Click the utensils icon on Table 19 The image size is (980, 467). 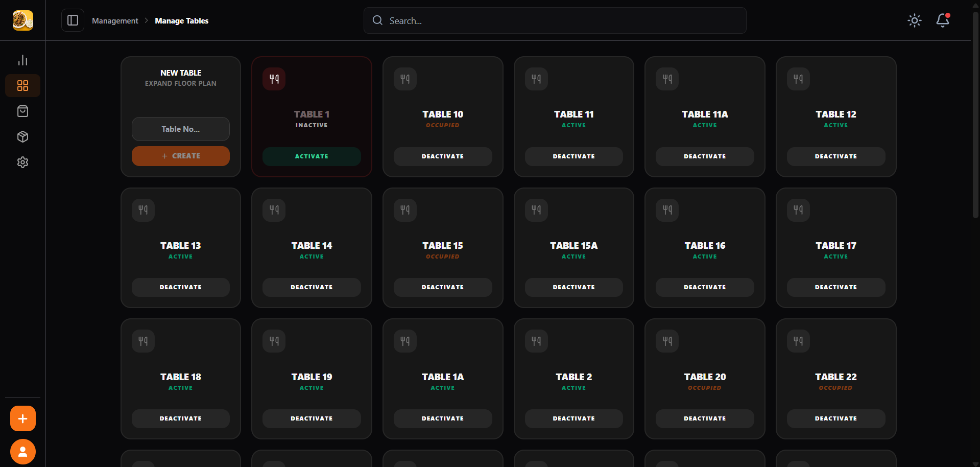[274, 341]
